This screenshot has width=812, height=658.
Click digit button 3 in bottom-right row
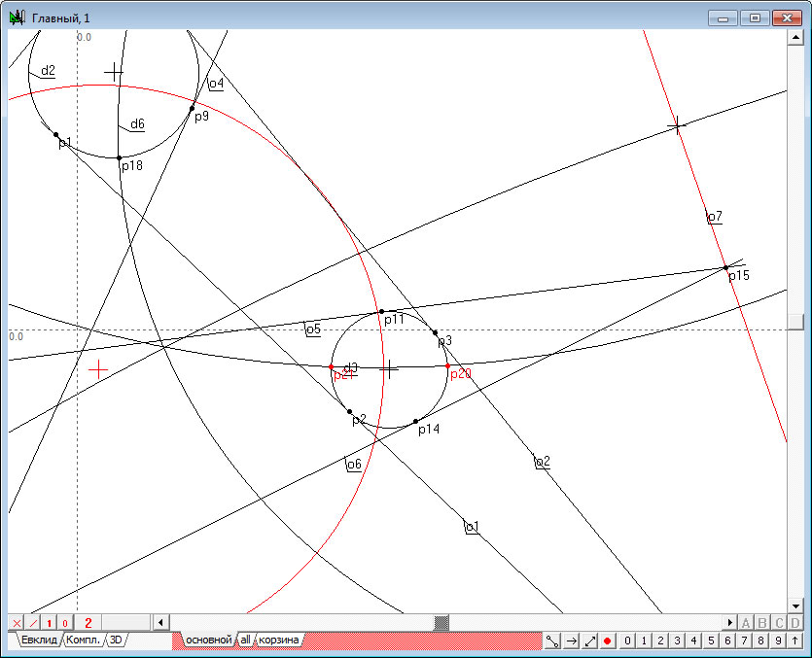(677, 641)
